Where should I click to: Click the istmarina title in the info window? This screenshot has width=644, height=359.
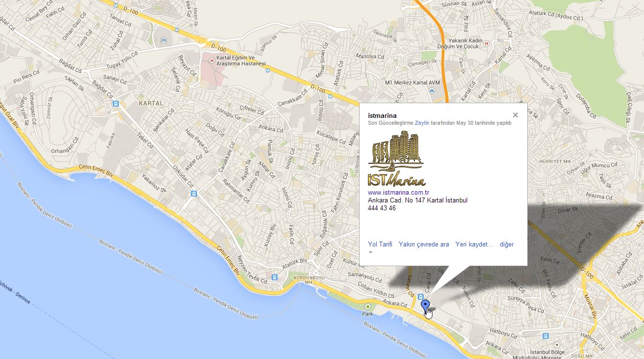(382, 116)
